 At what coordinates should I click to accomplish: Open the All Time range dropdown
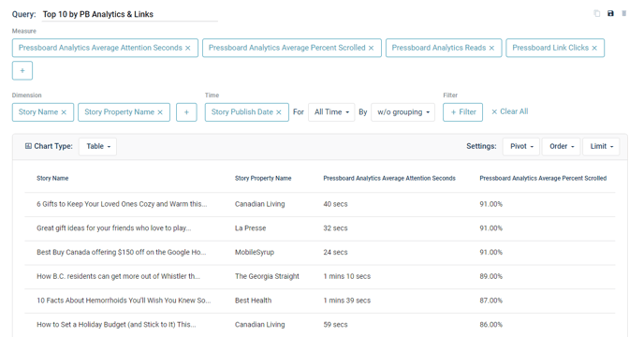[331, 111]
